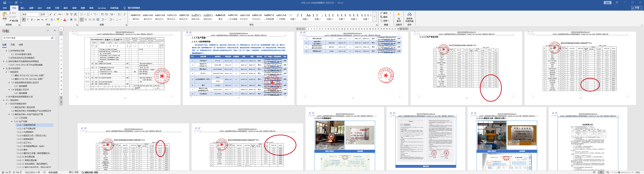Click the center align paragraph icon
This screenshot has height=174, width=644.
pyautogui.click(x=86, y=20)
